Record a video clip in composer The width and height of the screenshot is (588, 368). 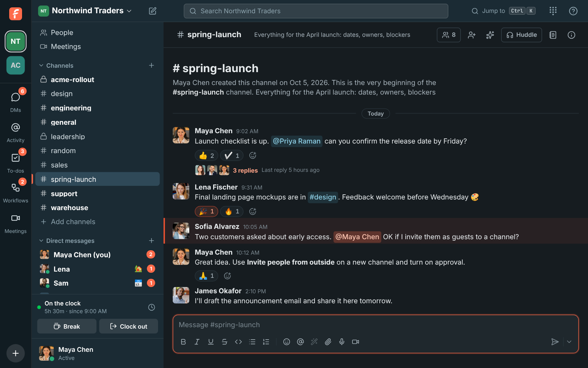pos(355,342)
